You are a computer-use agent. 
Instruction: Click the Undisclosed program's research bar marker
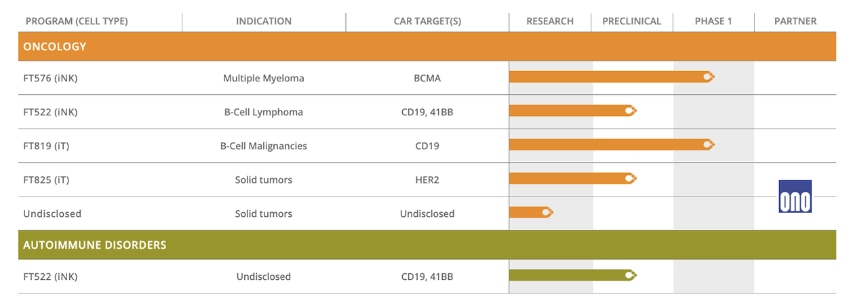point(547,213)
